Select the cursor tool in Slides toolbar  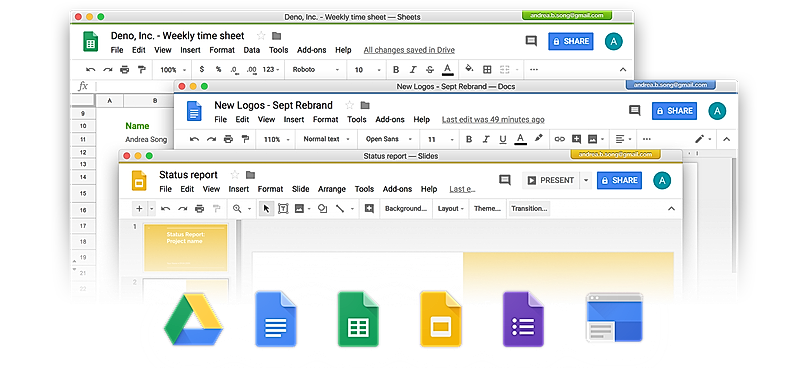pos(266,209)
